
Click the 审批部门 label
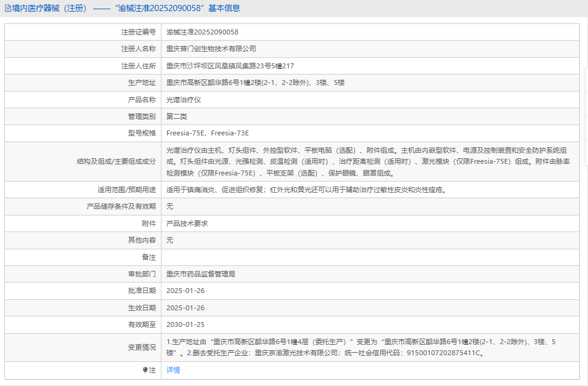click(x=142, y=274)
